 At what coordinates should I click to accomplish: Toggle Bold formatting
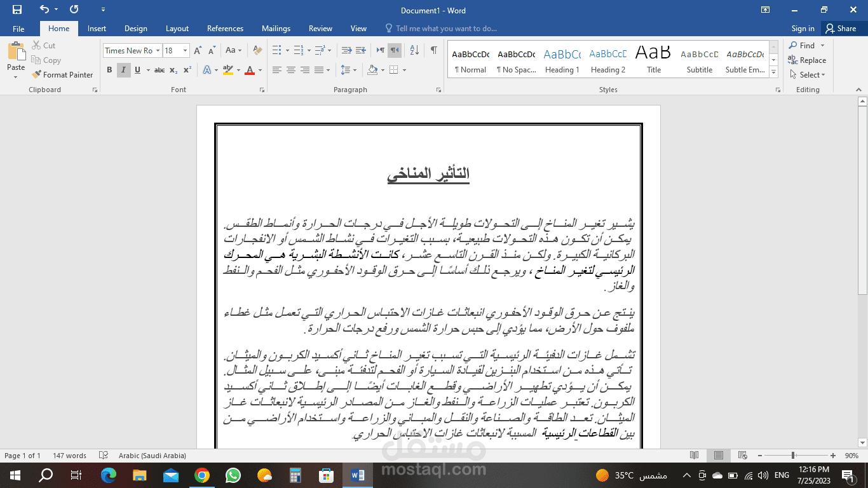coord(109,70)
